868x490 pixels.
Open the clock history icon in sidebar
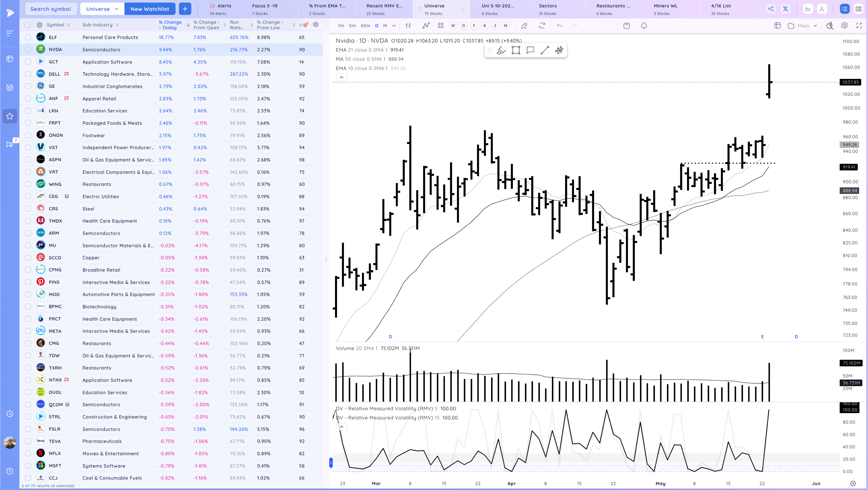(10, 413)
